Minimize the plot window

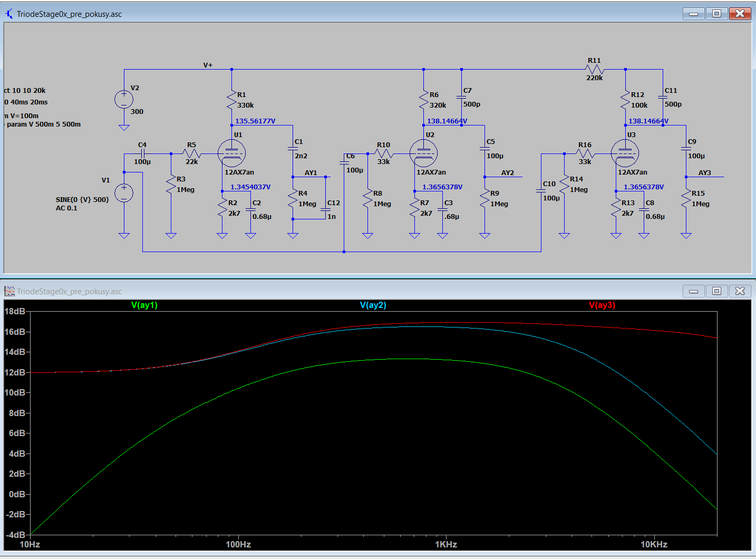[693, 291]
